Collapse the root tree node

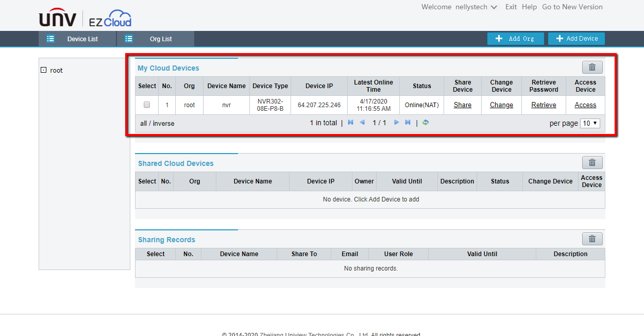[x=44, y=70]
